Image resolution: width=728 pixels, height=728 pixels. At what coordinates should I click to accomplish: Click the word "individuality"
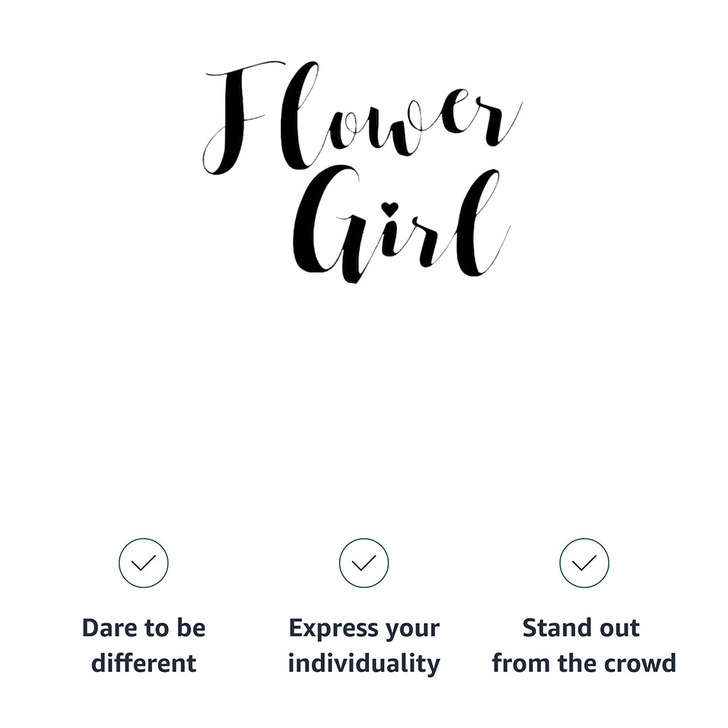click(x=364, y=663)
